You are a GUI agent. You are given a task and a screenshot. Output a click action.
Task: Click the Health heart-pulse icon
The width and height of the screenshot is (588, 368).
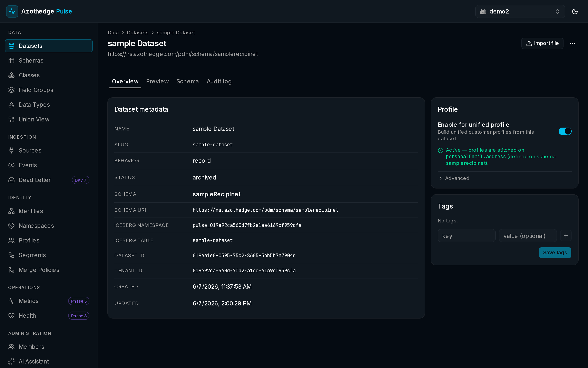point(11,316)
